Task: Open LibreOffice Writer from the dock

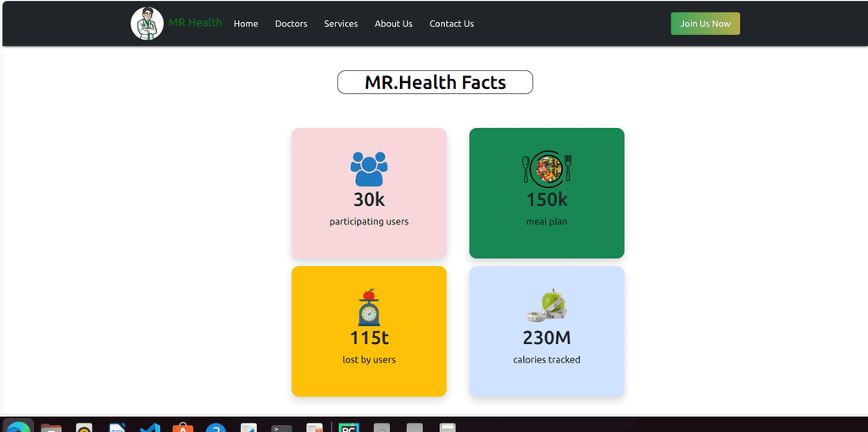Action: [117, 428]
